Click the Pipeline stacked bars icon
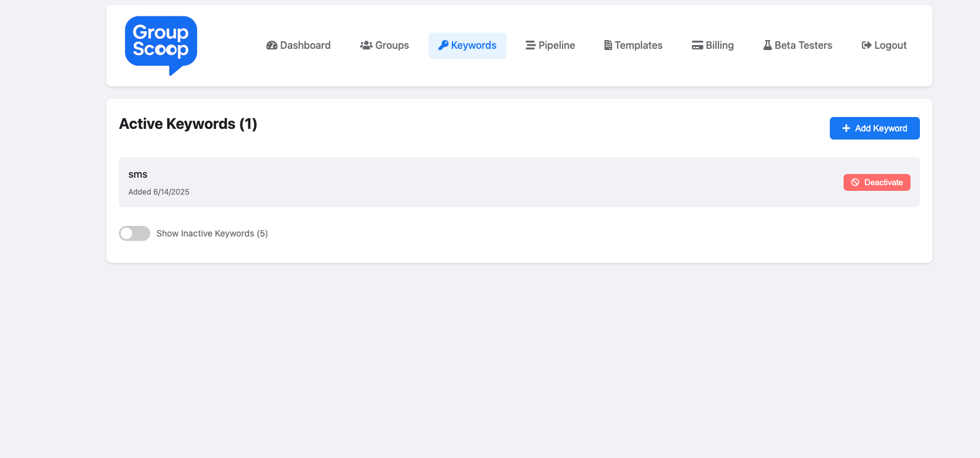Screen dimensions: 980x458 click(530, 45)
